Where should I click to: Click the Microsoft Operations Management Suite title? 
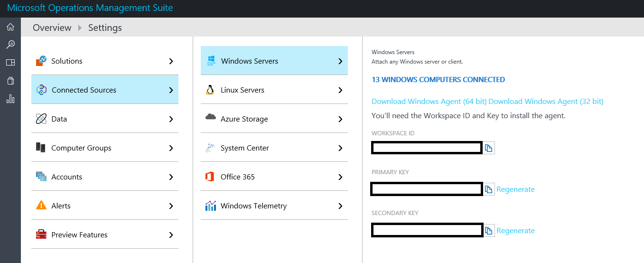point(90,8)
